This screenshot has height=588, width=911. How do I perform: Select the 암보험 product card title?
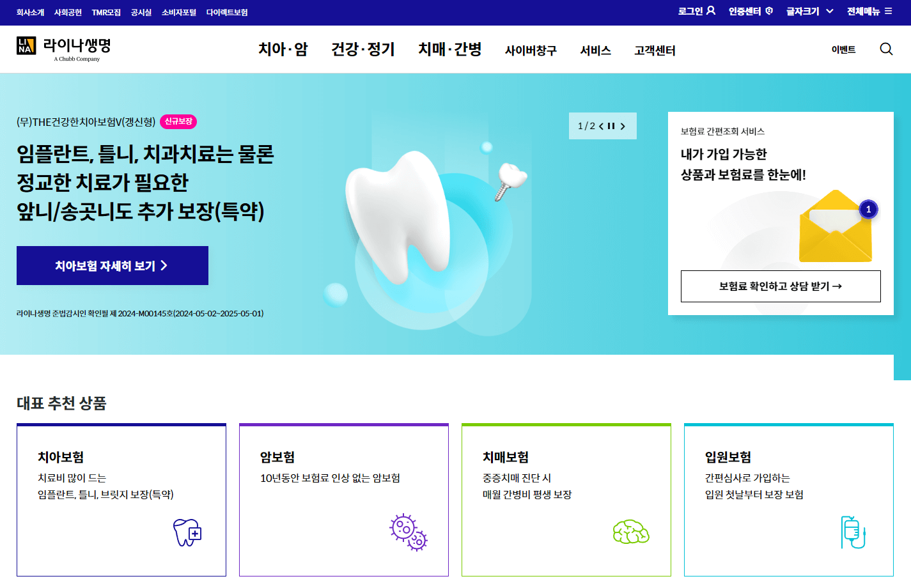pos(277,457)
